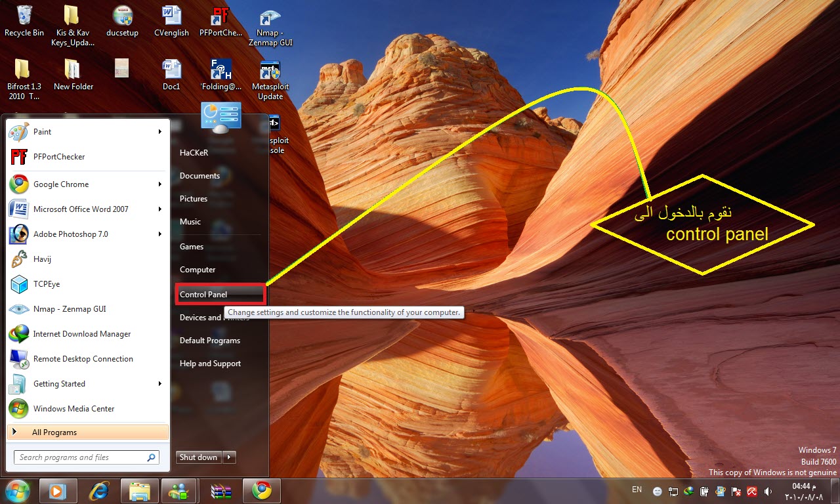Open TCPEye program
Screen dimensions: 840x504
[87, 284]
